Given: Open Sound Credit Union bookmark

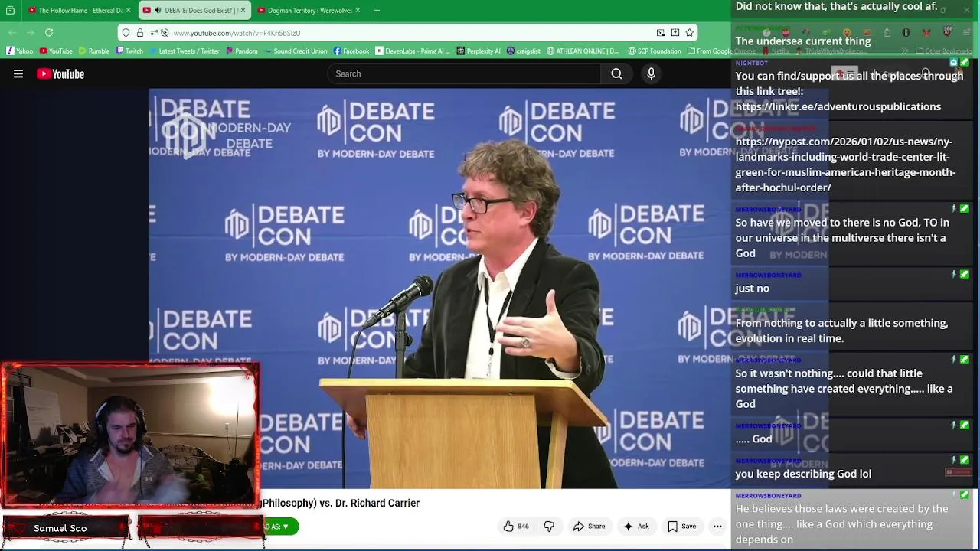Looking at the screenshot, I should (295, 51).
